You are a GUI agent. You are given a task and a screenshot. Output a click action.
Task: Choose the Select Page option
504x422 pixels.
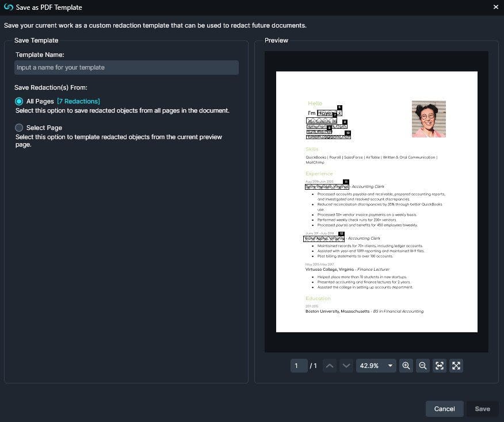[18, 128]
